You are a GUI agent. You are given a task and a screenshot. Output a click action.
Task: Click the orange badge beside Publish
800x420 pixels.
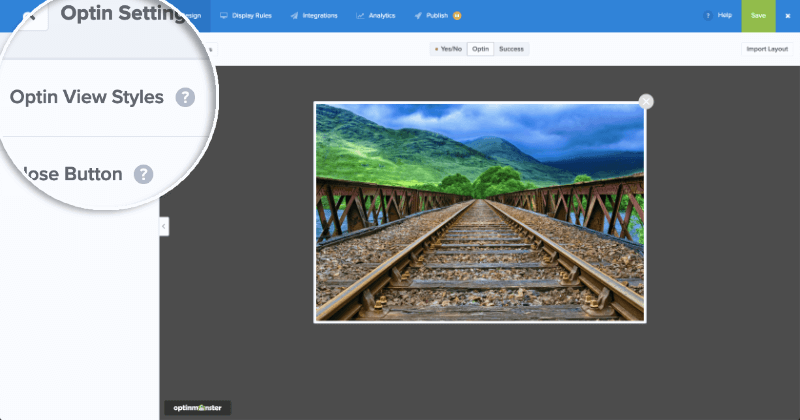coord(457,16)
